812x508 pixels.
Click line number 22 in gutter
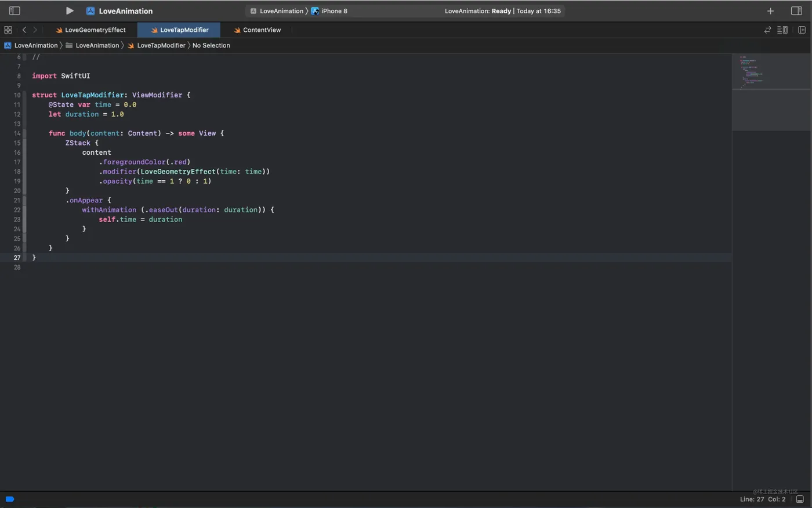17,210
